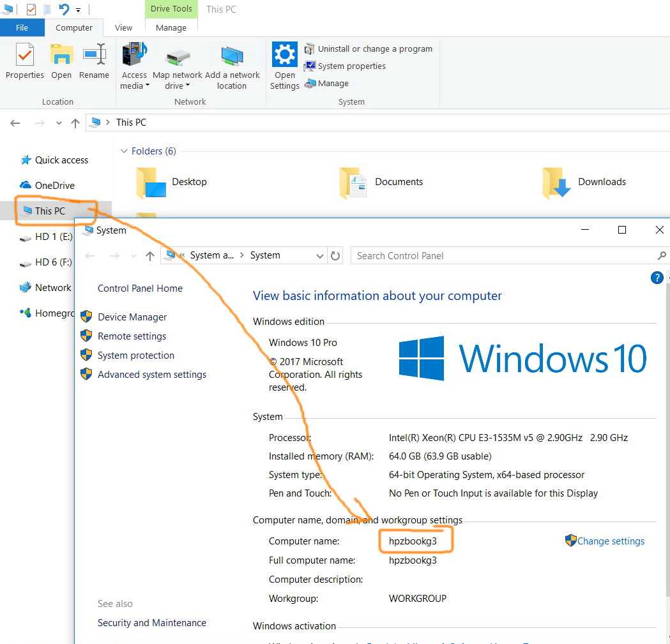Click the Windows 10 Pro edition text
Image resolution: width=670 pixels, height=644 pixels.
[303, 343]
